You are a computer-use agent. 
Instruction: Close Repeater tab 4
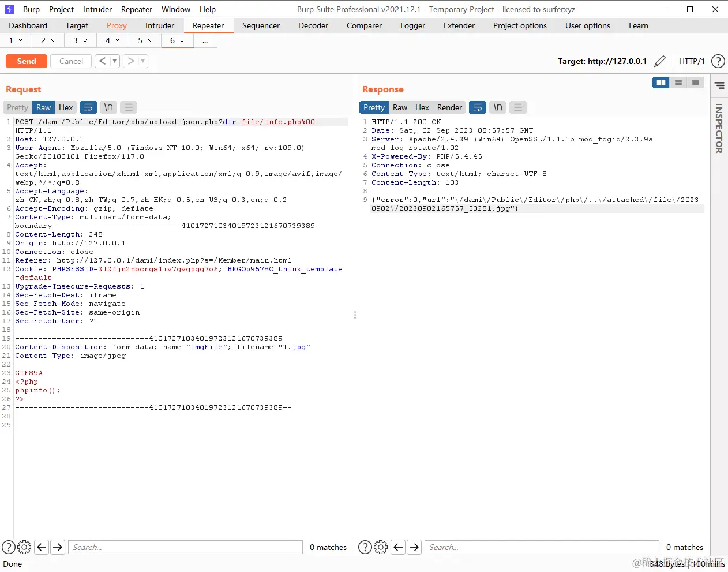coord(118,41)
